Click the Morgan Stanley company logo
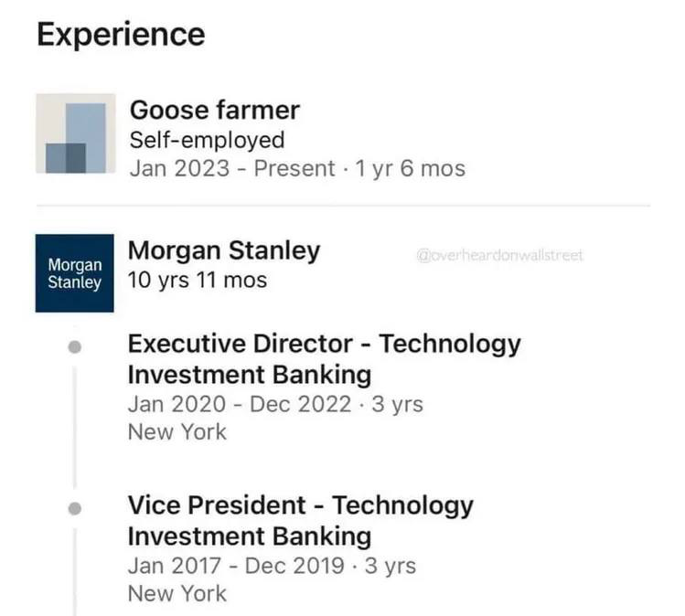The width and height of the screenshot is (685, 616). tap(75, 272)
